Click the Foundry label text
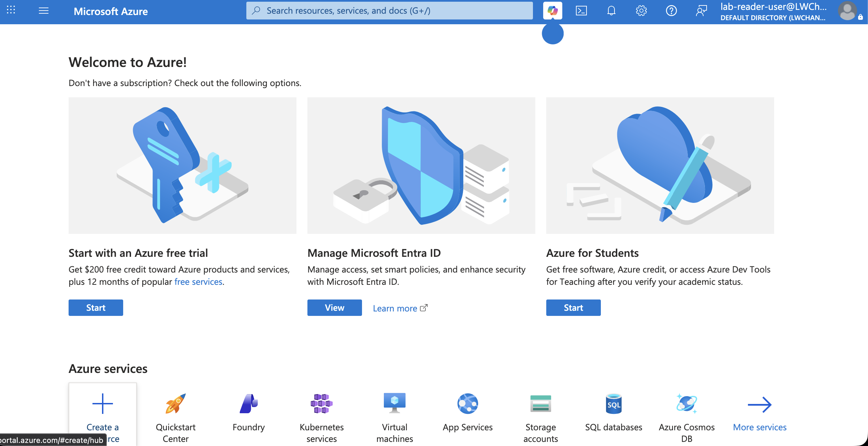The width and height of the screenshot is (868, 446). point(249,427)
